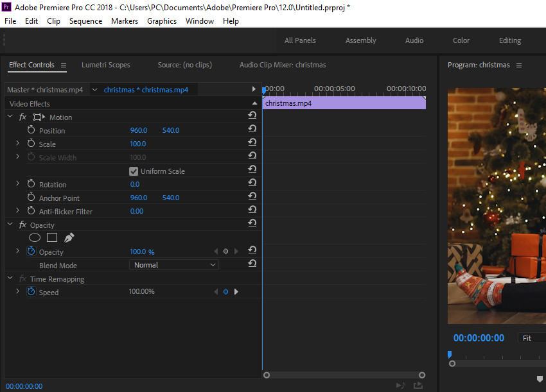Toggle animation stopwatch for Scale
The width and height of the screenshot is (546, 392).
[31, 143]
